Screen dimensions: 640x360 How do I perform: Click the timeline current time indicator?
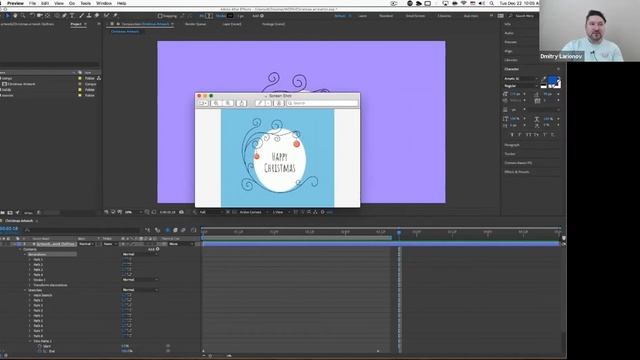(399, 232)
